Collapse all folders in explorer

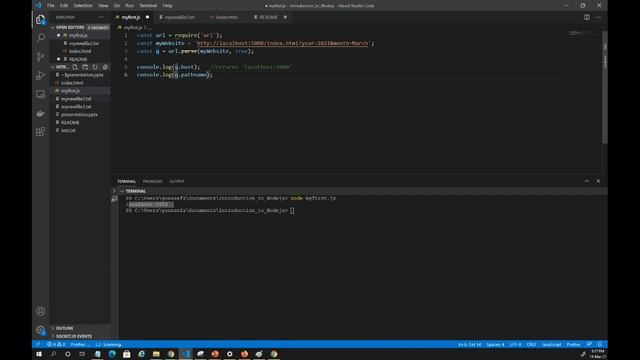(x=105, y=67)
